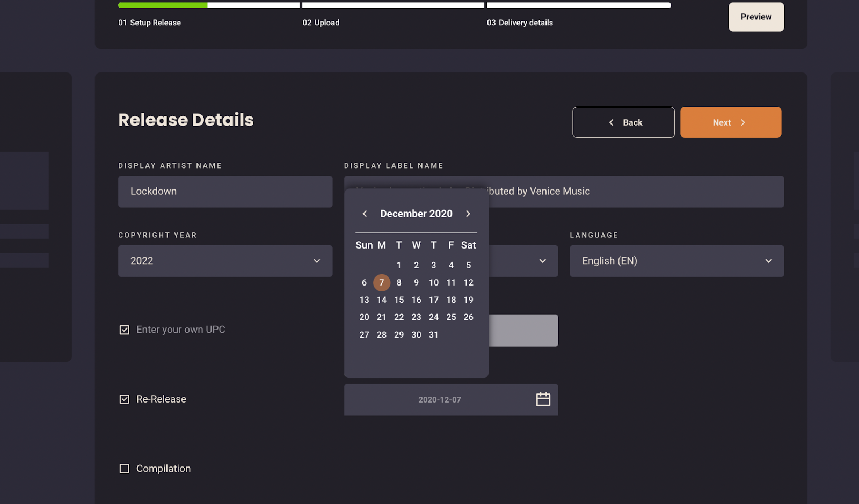Click the orange Next button
This screenshot has height=504, width=859.
tap(730, 122)
